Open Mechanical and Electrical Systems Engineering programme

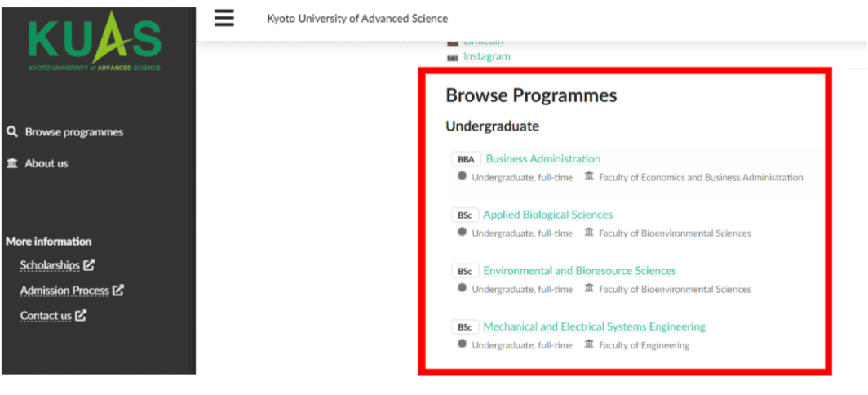click(595, 327)
